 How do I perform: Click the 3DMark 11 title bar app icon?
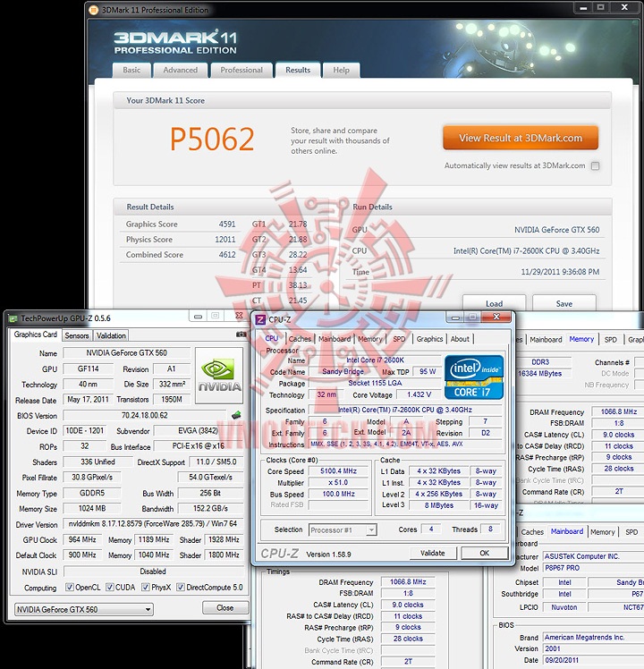(93, 10)
